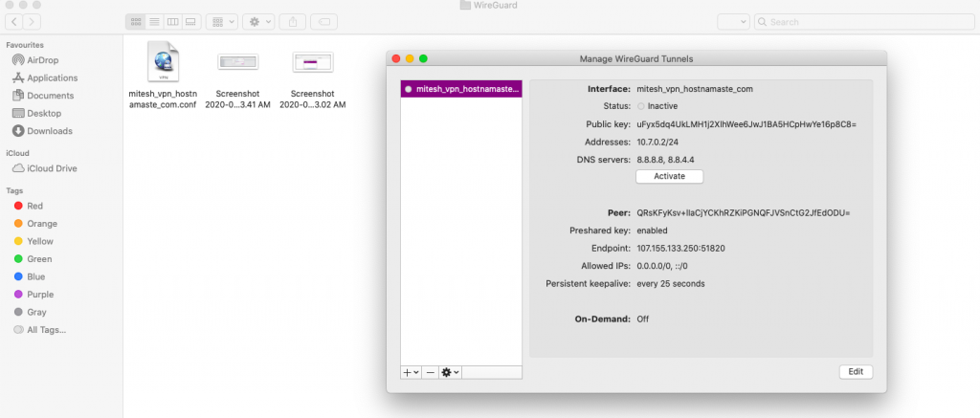This screenshot has width=980, height=418.
Task: Click the Tags sidebar heading
Action: (13, 190)
